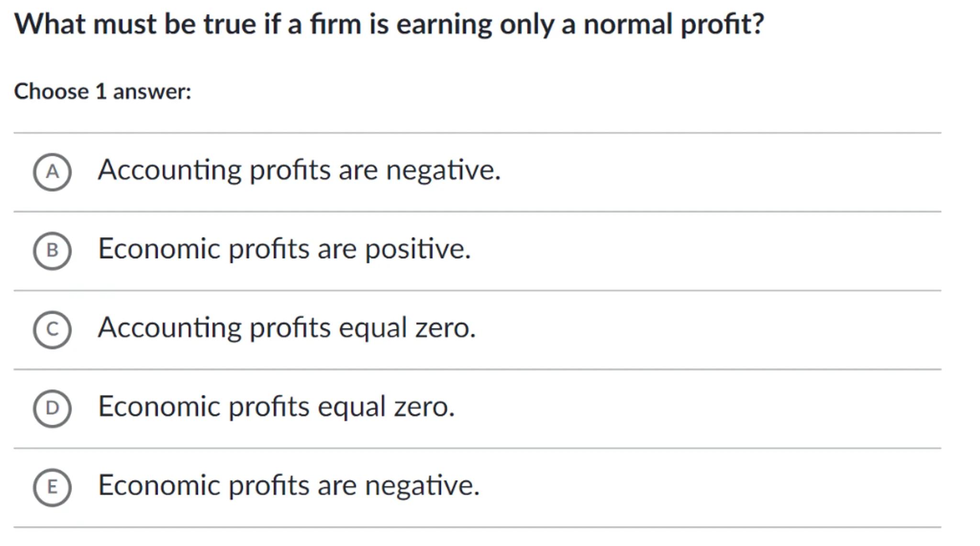Click answer text 'Accounting profits are negative.'

pyautogui.click(x=299, y=170)
